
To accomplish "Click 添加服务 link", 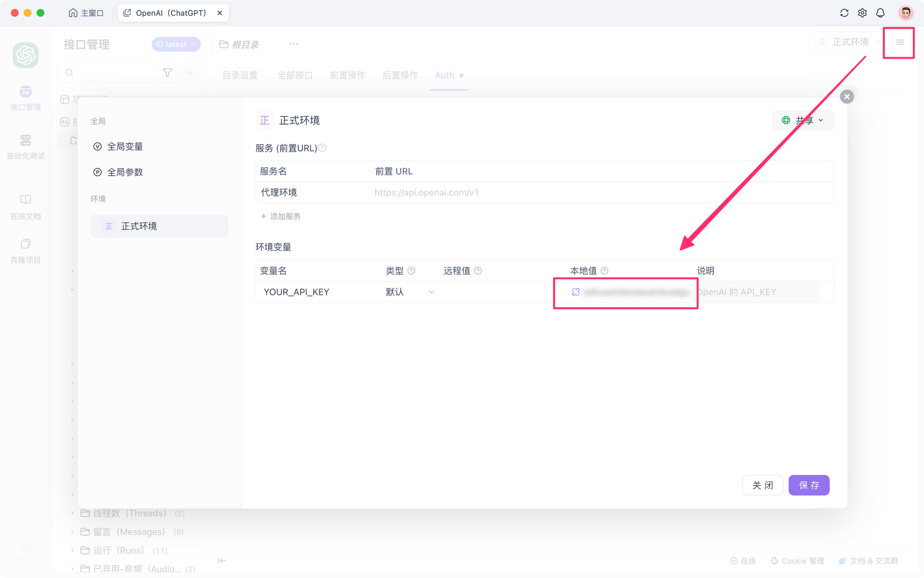I will pyautogui.click(x=281, y=216).
